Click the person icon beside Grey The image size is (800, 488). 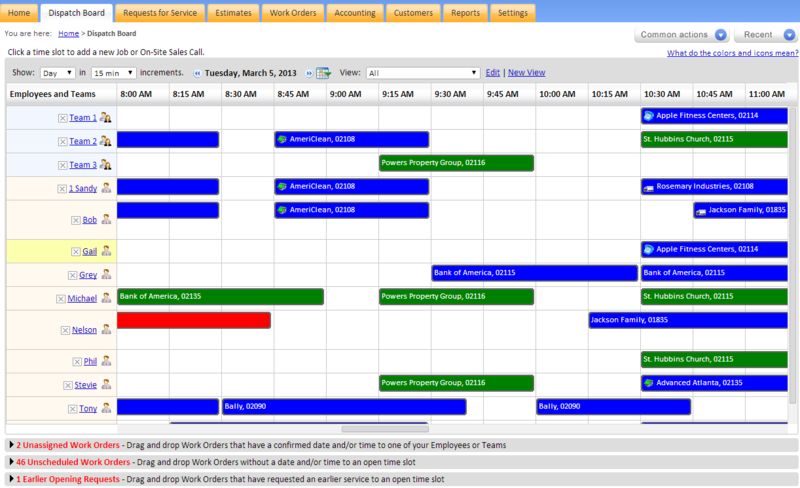click(106, 274)
